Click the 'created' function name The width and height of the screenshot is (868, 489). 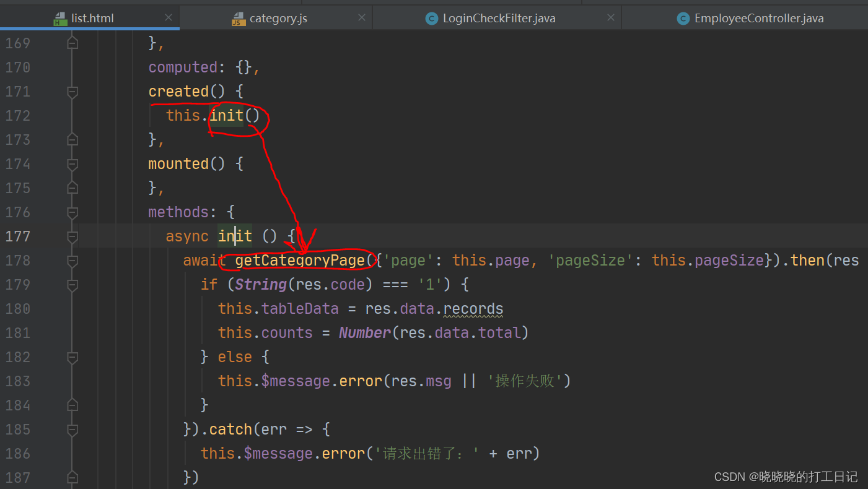178,92
